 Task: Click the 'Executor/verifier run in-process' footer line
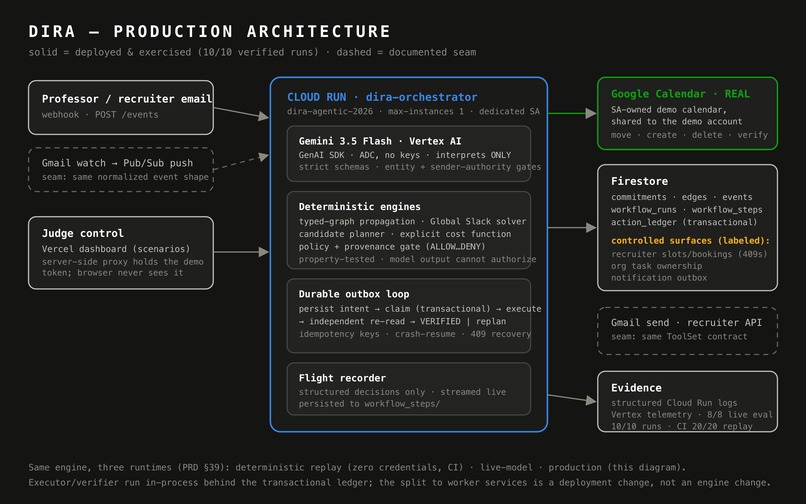[399, 482]
